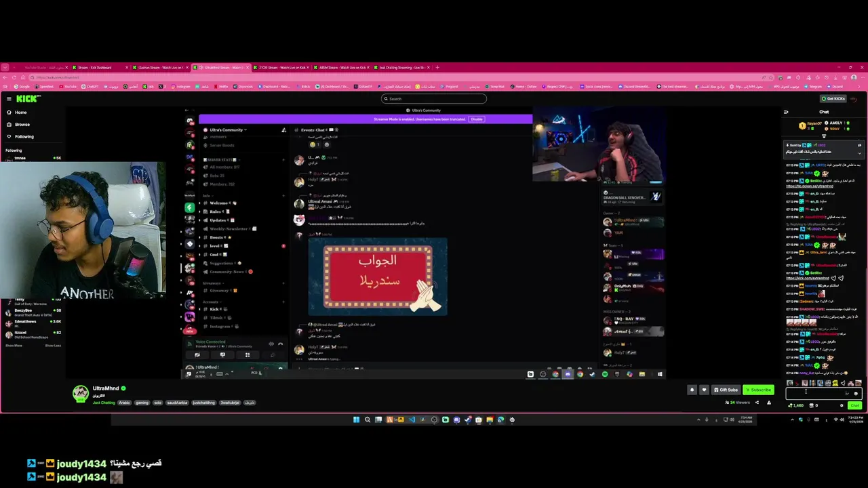868x488 pixels.
Task: Switch to 2TCRI Stream browser tab
Action: 281,67
